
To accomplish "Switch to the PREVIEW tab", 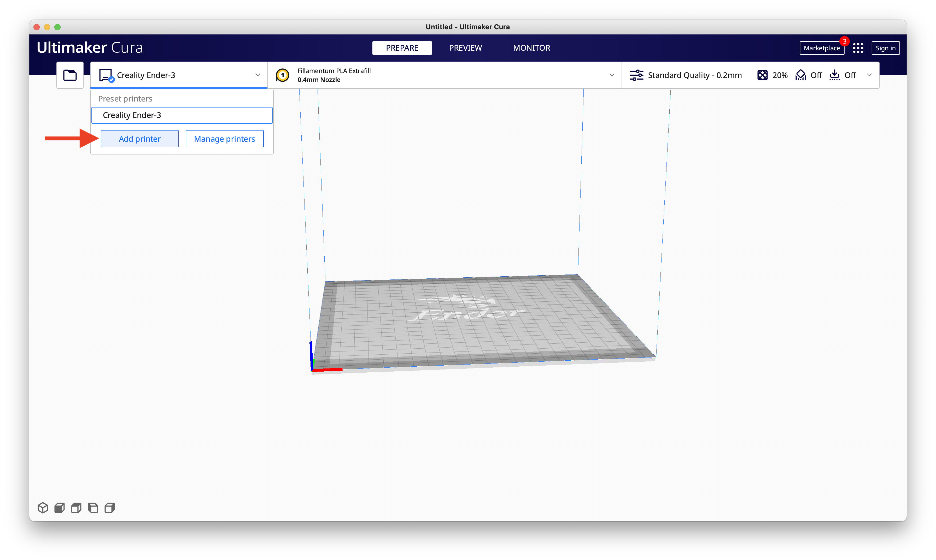I will [465, 48].
